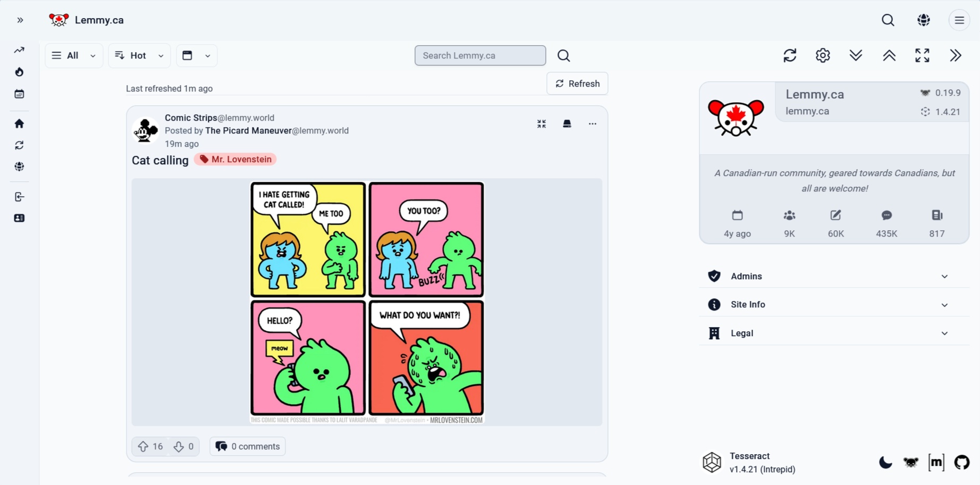The image size is (980, 485).
Task: Open the ID card signup icon
Action: click(x=19, y=218)
